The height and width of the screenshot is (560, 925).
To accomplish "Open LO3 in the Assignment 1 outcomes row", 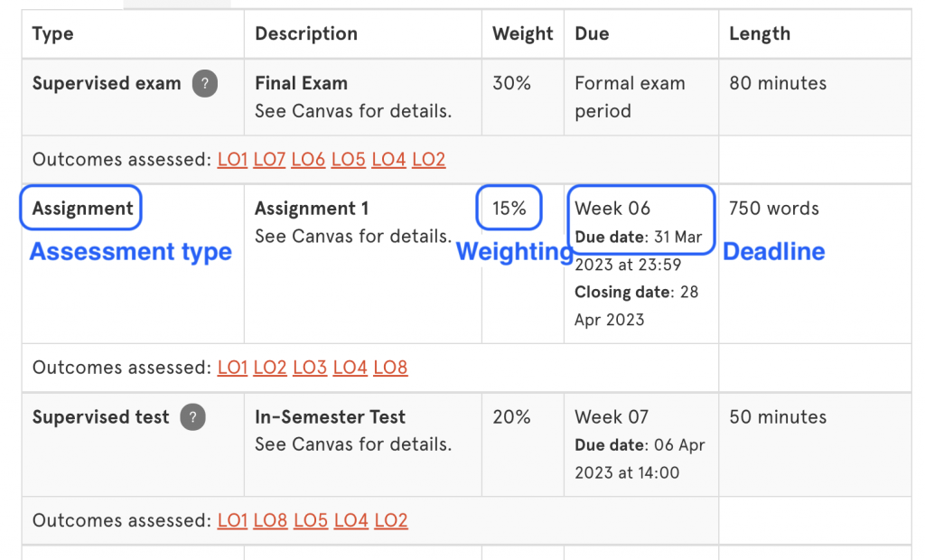I will [x=310, y=368].
